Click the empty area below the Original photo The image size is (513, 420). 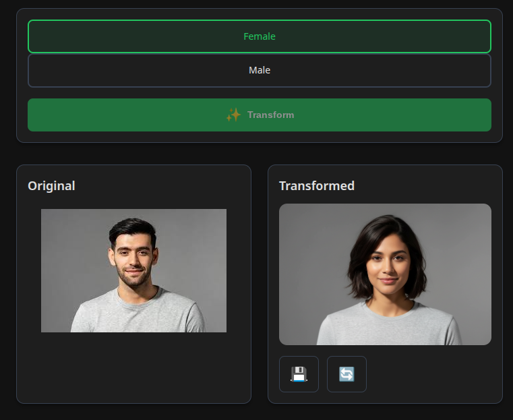pyautogui.click(x=133, y=366)
